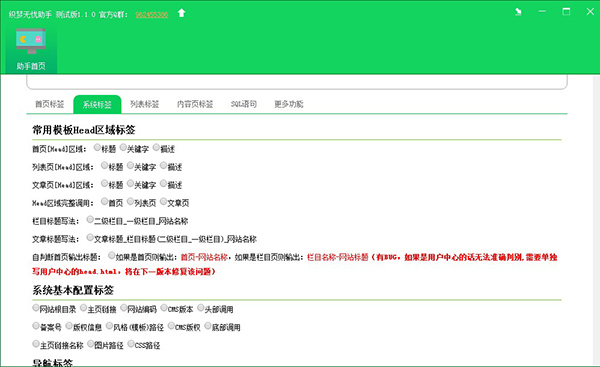This screenshot has height=367, width=600.
Task: Click the 文章标题写法 label
Action: click(55, 239)
